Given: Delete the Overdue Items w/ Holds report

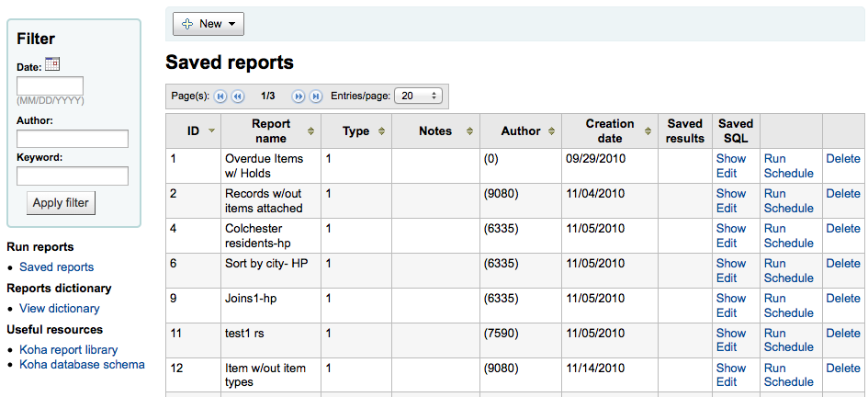Looking at the screenshot, I should [843, 158].
